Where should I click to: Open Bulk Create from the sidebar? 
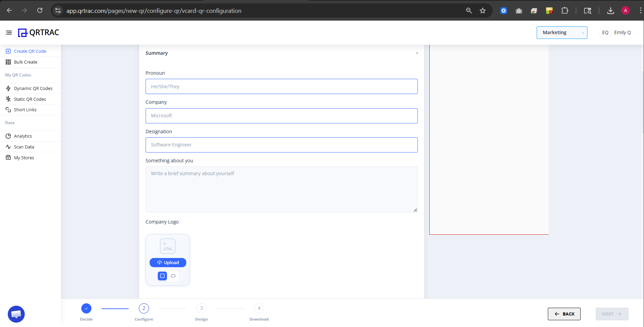click(25, 62)
